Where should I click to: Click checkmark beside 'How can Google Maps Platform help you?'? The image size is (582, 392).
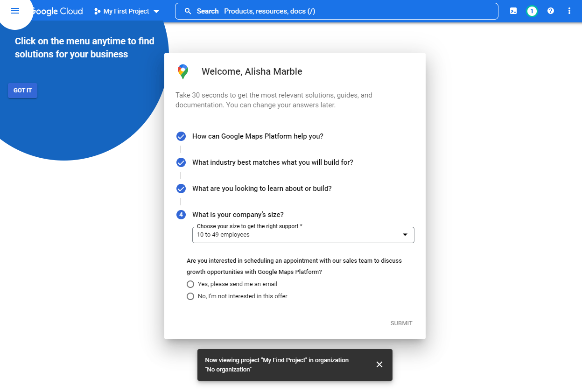tap(181, 136)
